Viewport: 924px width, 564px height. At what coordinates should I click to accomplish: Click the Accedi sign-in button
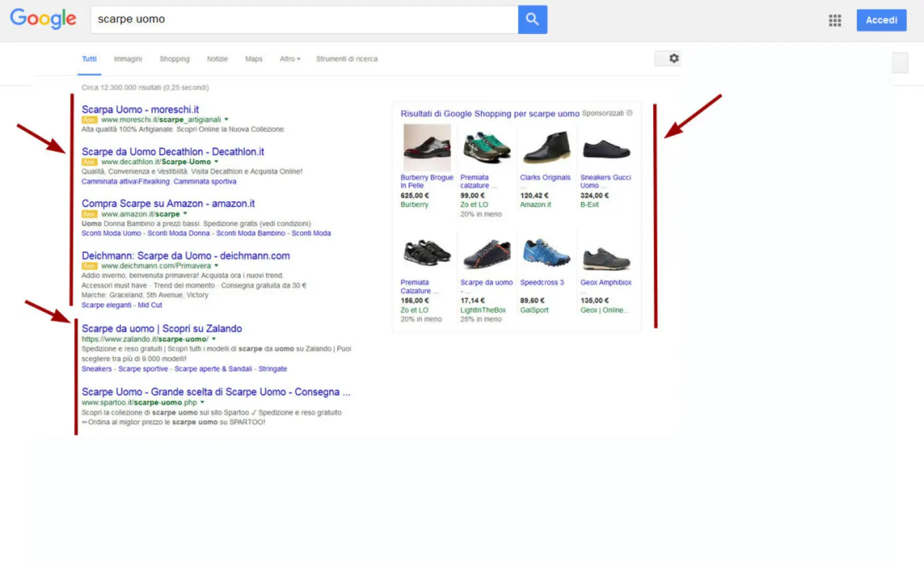coord(881,20)
